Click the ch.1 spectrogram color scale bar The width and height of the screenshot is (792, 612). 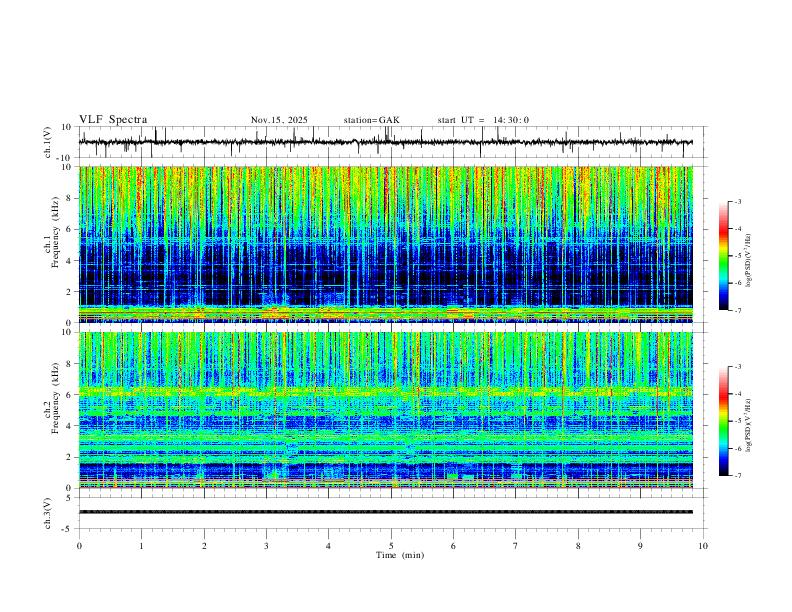(724, 256)
